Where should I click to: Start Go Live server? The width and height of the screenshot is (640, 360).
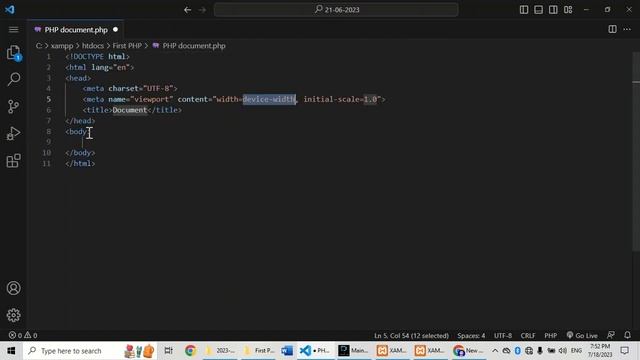(x=582, y=336)
